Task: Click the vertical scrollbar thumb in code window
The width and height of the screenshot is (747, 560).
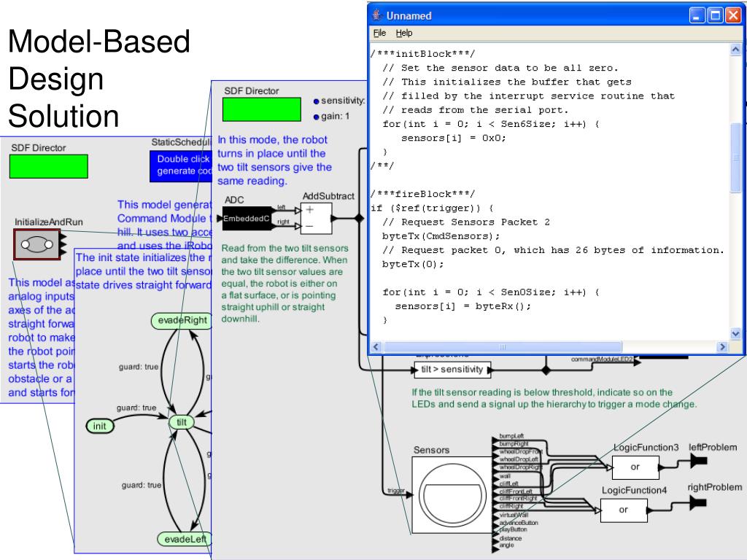Action: point(735,157)
